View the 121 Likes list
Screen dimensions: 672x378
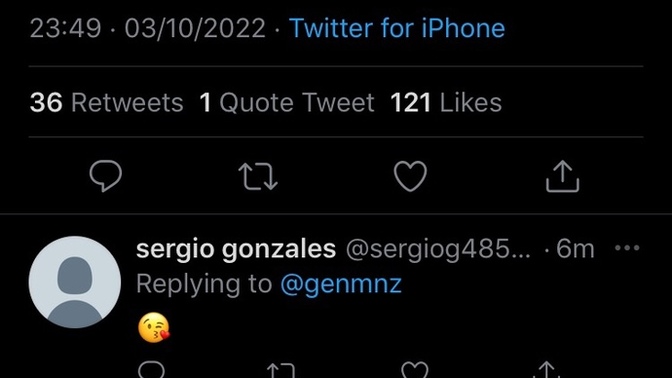(x=446, y=103)
